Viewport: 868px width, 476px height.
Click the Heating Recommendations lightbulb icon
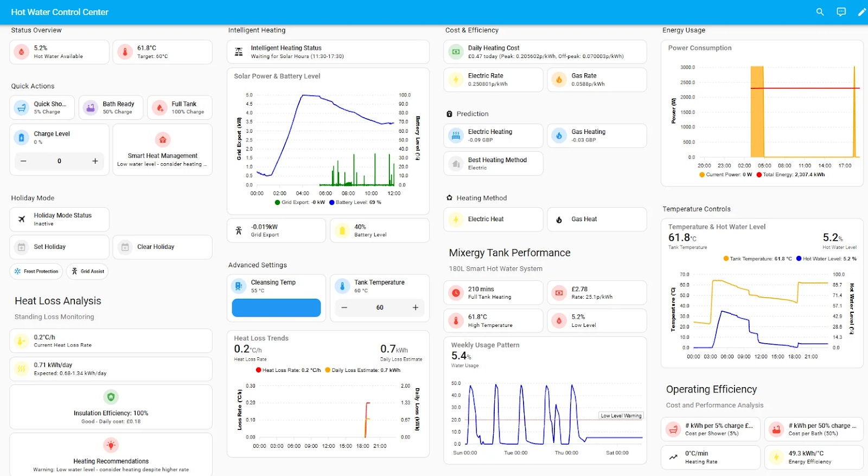(x=111, y=445)
